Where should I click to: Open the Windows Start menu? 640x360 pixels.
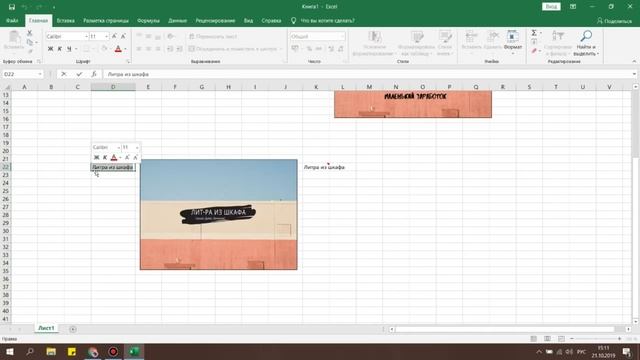pyautogui.click(x=9, y=351)
